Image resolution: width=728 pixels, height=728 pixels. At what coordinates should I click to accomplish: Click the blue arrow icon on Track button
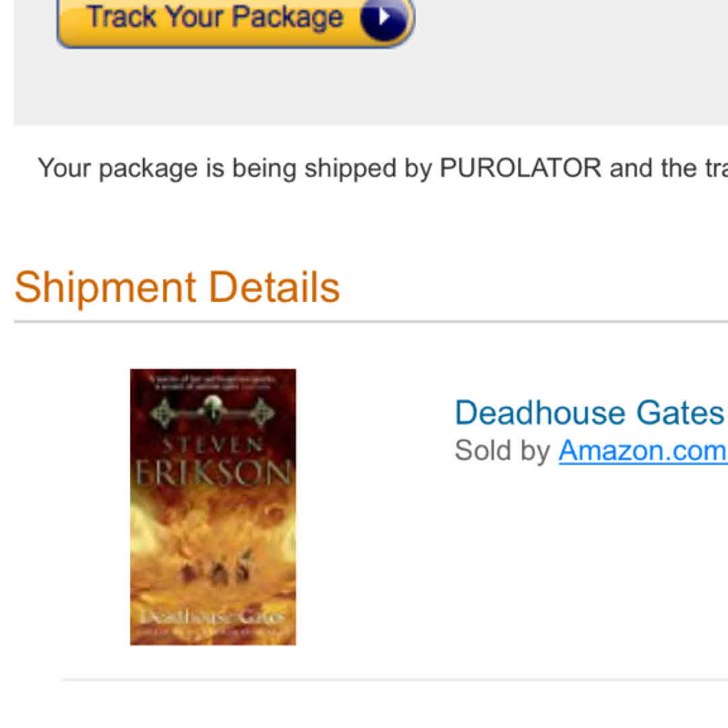[385, 18]
